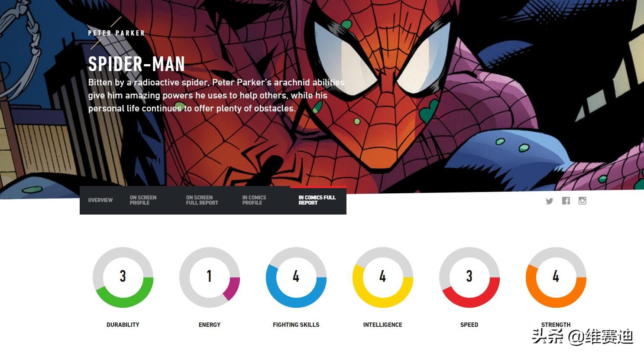Click the green Durability rating ring
The height and width of the screenshot is (355, 644).
click(x=123, y=277)
